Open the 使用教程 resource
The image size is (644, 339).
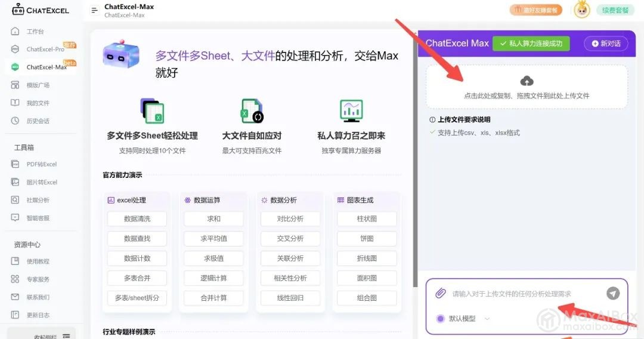click(38, 261)
